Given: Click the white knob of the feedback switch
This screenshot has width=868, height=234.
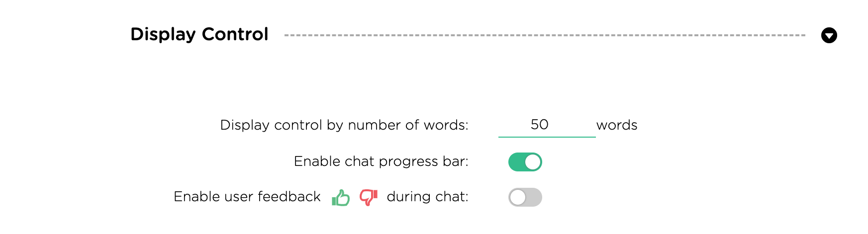Looking at the screenshot, I should point(518,197).
